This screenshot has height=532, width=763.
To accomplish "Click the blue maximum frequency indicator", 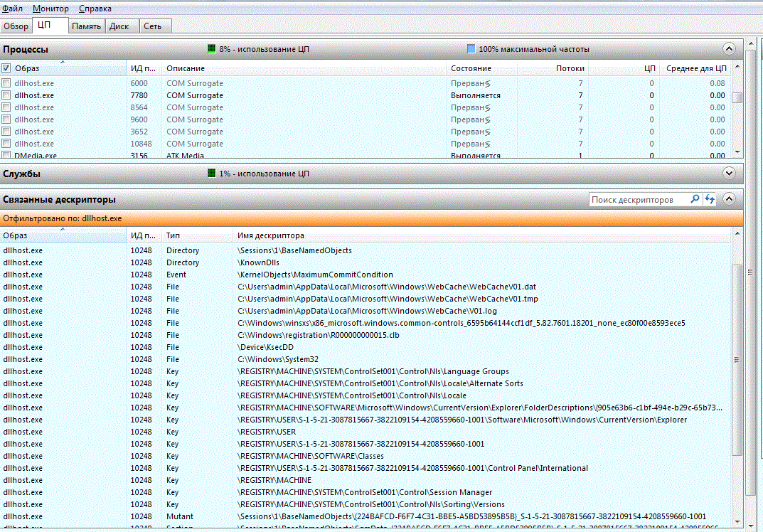I will (x=471, y=49).
